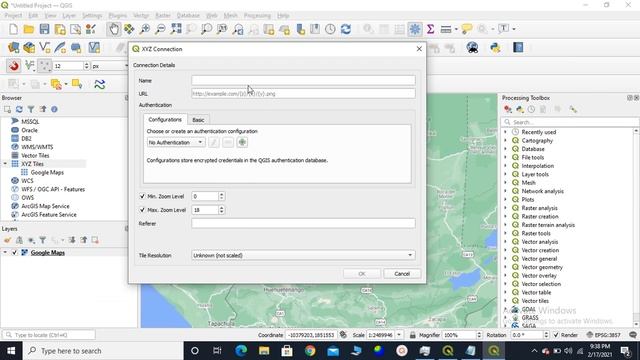Expand Vector geometry group
This screenshot has width=640, height=360.
click(x=505, y=267)
